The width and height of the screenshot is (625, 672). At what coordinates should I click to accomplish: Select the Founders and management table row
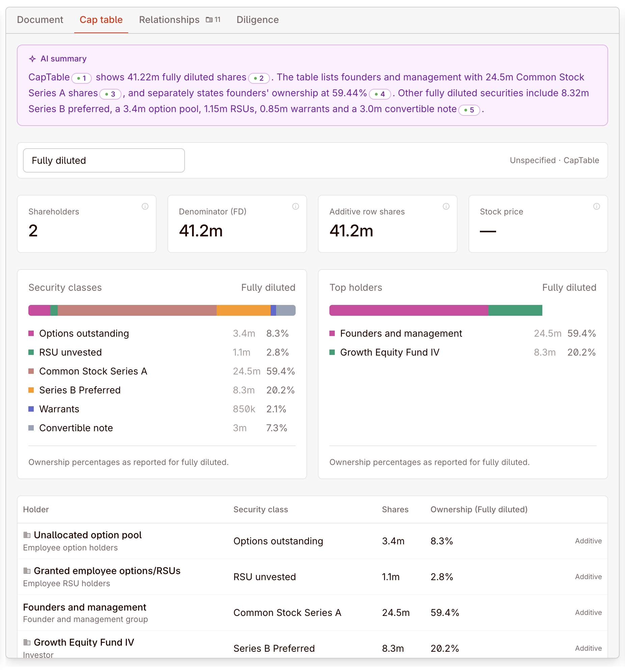pos(312,613)
